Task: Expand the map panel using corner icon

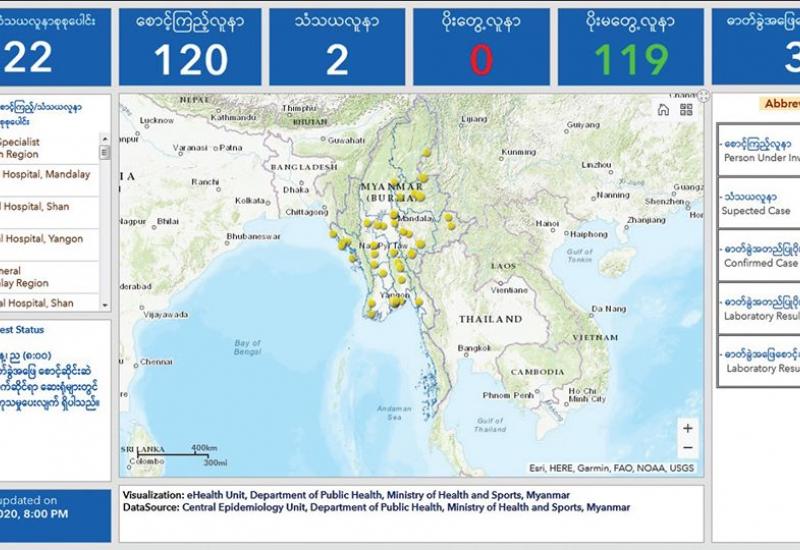Action: coord(703,97)
